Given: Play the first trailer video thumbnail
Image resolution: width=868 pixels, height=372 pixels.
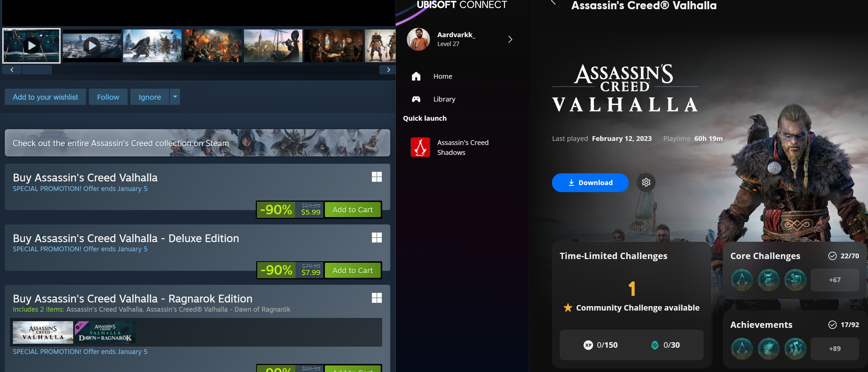Looking at the screenshot, I should 32,46.
